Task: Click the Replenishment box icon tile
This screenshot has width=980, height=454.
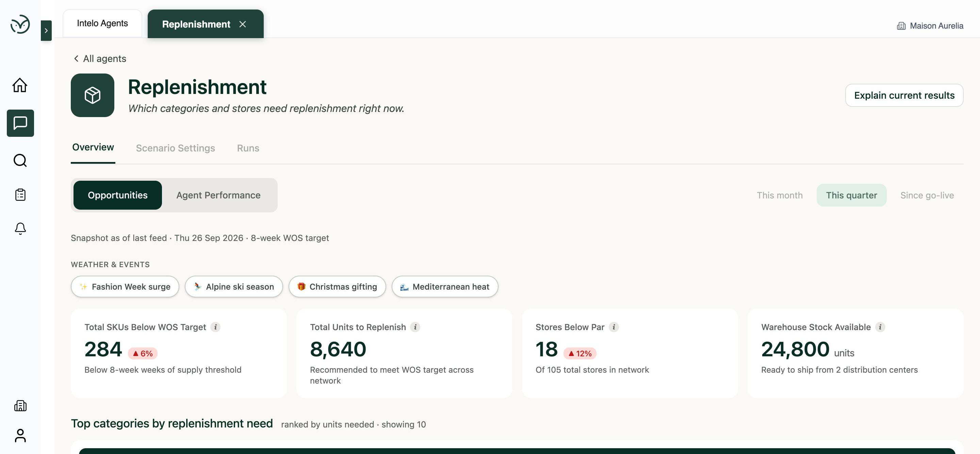Action: [93, 95]
